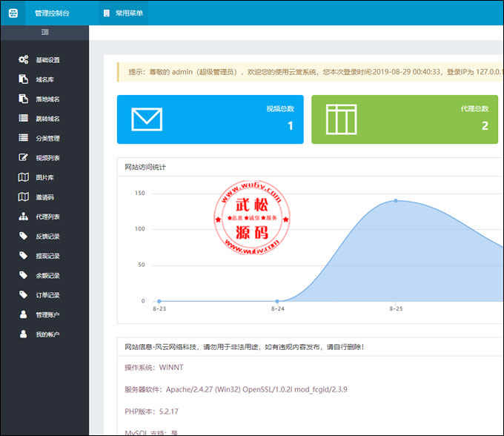504x436 pixels.
Task: Click the table icon on green card
Action: click(342, 119)
